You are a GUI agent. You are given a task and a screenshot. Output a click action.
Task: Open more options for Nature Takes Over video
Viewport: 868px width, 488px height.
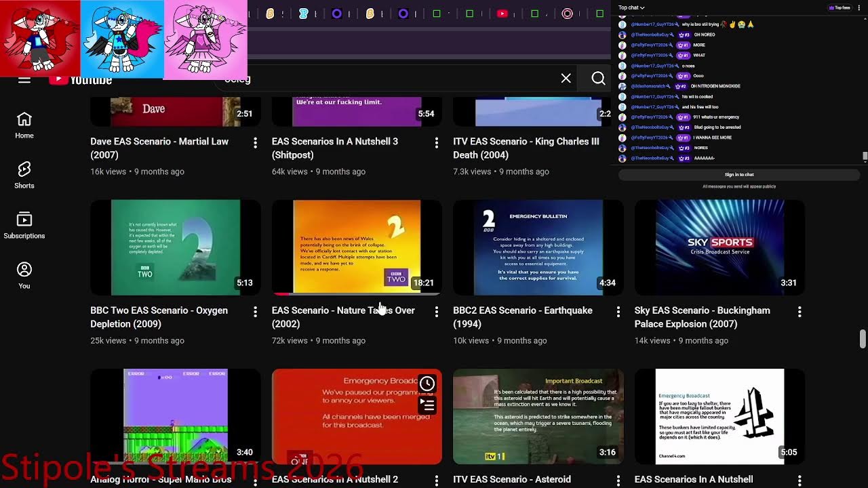pos(436,312)
